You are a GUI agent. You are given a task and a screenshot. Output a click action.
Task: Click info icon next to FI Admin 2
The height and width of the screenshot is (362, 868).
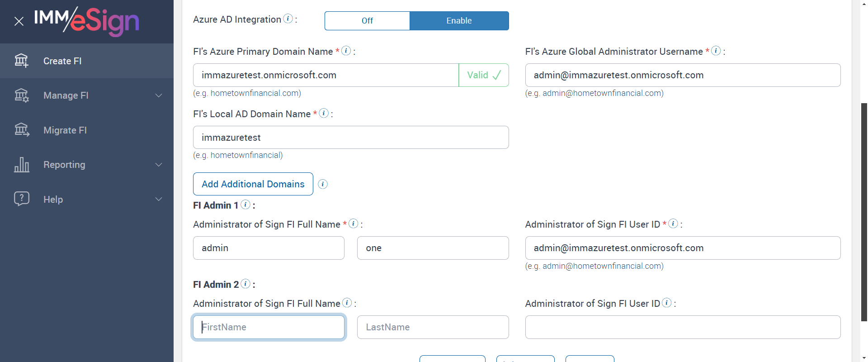[245, 284]
